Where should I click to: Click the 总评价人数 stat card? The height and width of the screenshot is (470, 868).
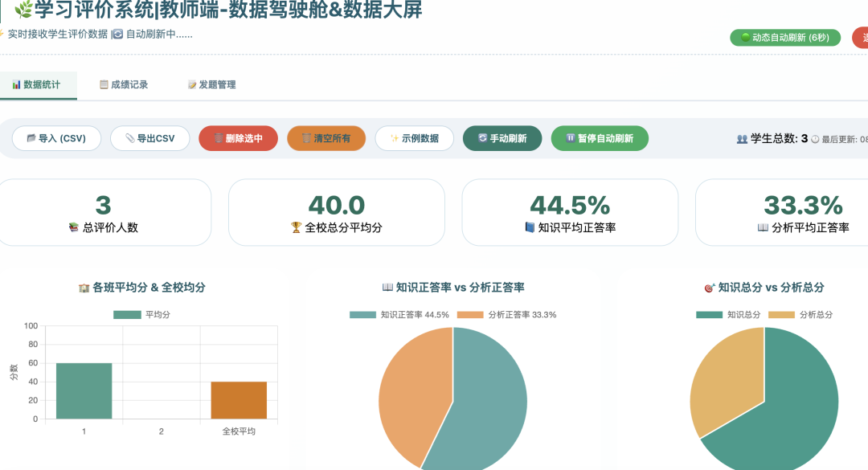(103, 213)
